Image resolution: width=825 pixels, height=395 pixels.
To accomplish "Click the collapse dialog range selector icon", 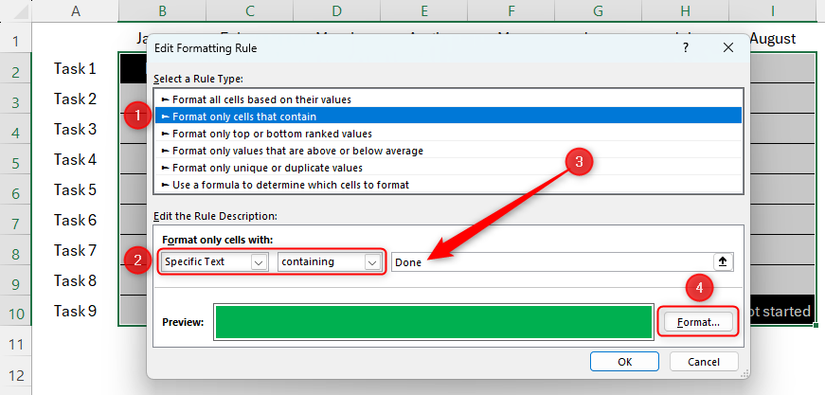I will click(x=723, y=262).
